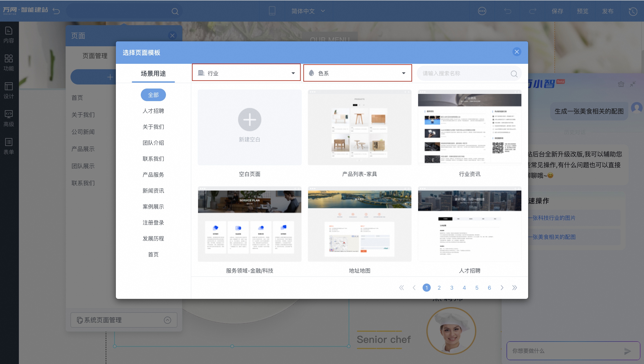Viewport: 644px width, 364px height.
Task: Go to template page 3
Action: click(x=452, y=288)
